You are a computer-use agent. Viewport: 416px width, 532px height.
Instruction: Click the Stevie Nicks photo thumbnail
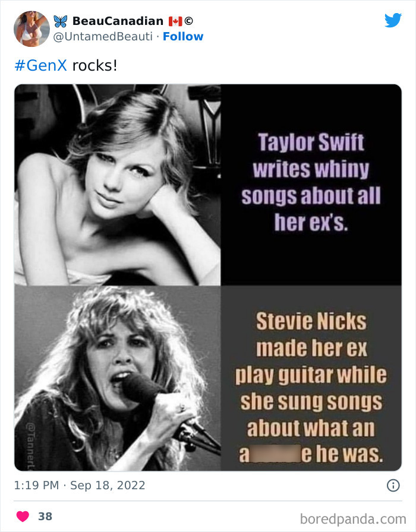pyautogui.click(x=116, y=377)
